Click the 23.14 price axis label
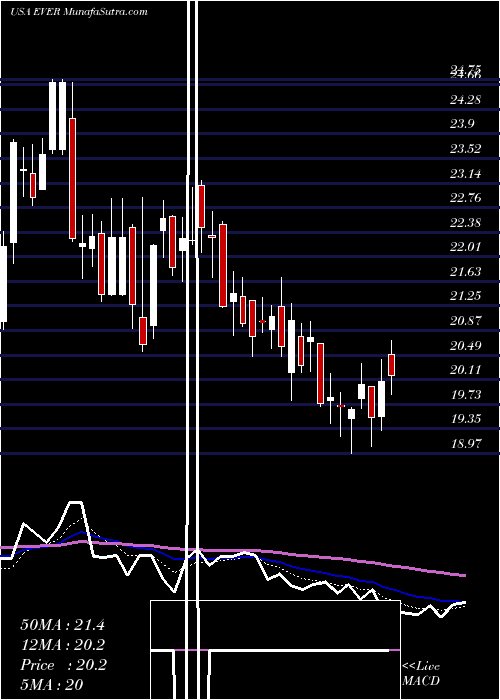 (466, 173)
